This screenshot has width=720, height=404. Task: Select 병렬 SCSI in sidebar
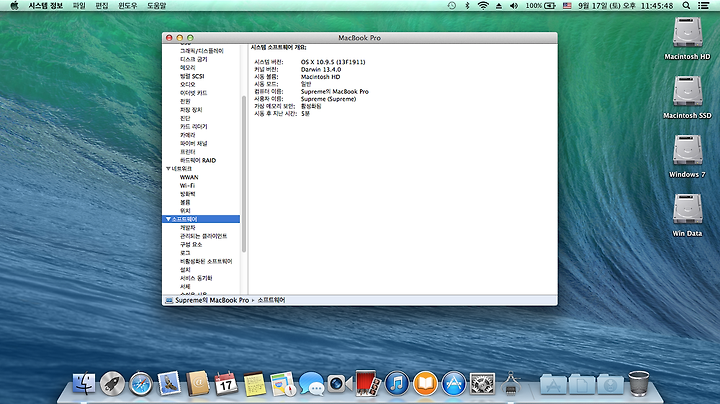tap(192, 76)
